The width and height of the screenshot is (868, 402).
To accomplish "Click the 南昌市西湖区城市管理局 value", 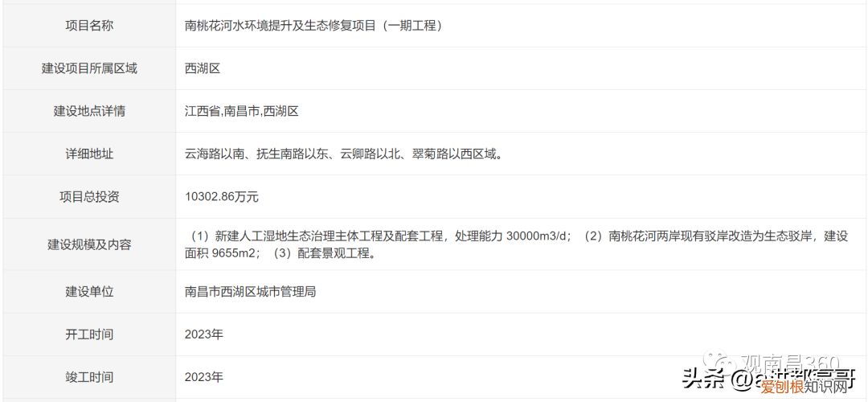I will pyautogui.click(x=251, y=291).
